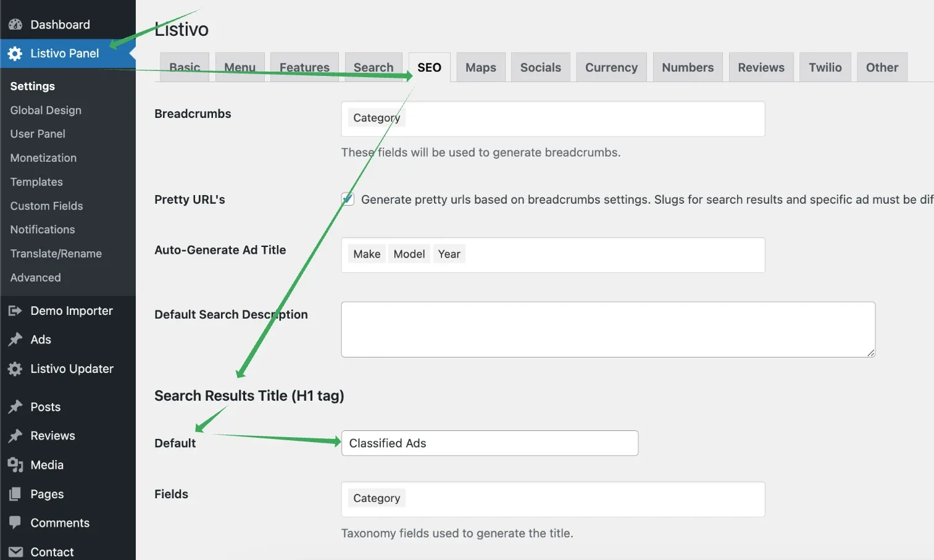Open the Reviews settings tab

tap(761, 67)
